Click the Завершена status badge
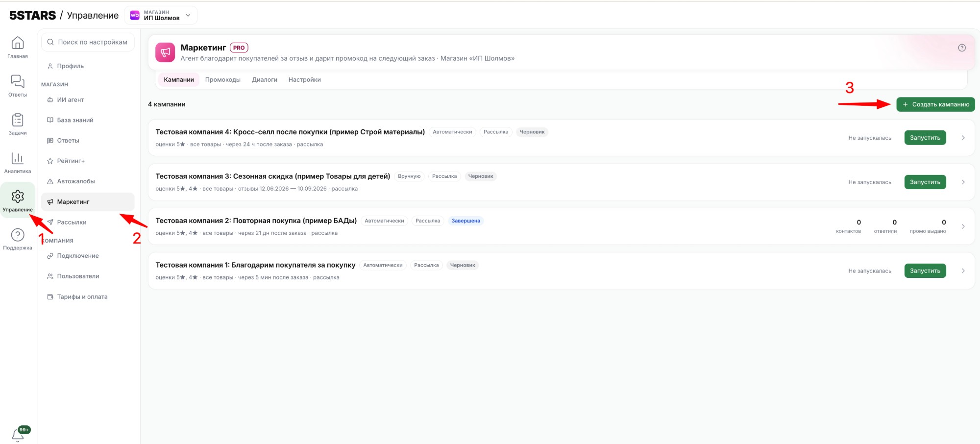Viewport: 980px width, 444px height. coord(466,221)
